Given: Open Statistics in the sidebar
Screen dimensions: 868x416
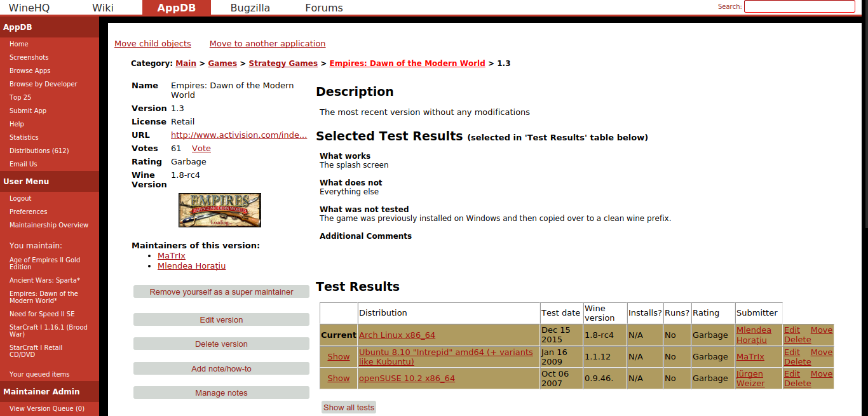Looking at the screenshot, I should click(x=24, y=137).
